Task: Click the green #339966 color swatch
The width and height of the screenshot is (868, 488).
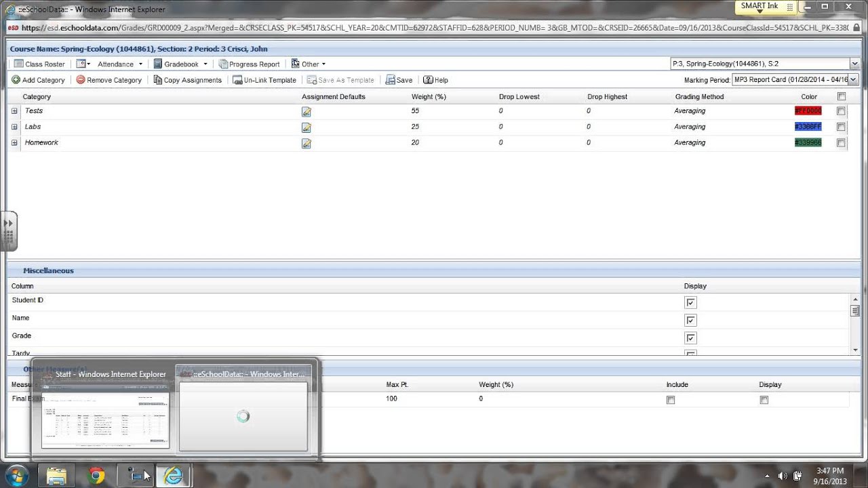Action: [x=808, y=142]
